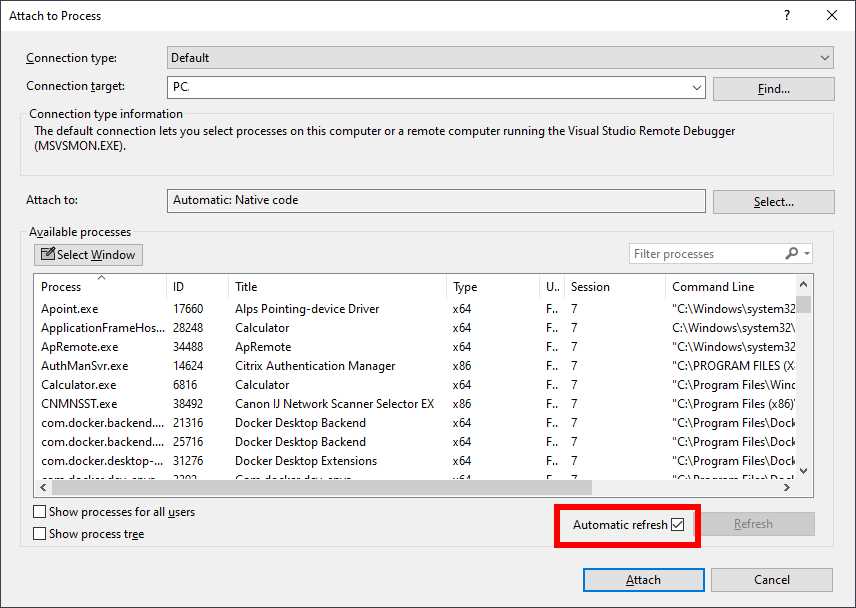Click the Find button

773,89
